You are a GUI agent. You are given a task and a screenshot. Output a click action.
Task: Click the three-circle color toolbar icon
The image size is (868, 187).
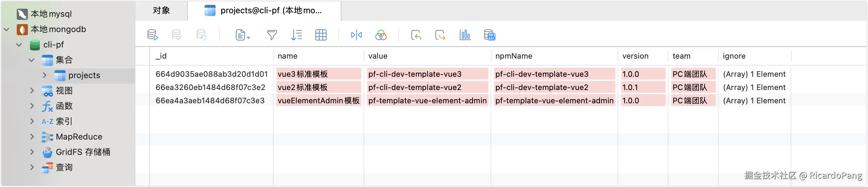[x=381, y=35]
